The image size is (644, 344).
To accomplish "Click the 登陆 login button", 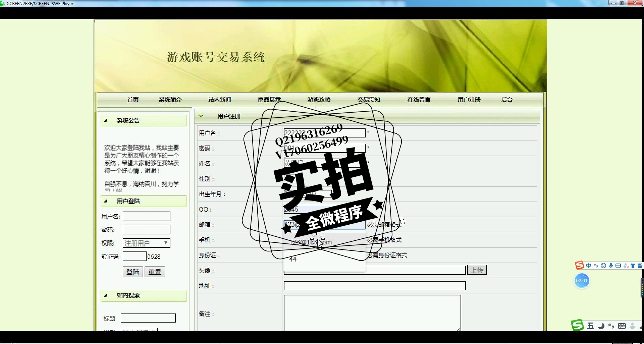I will coord(133,272).
